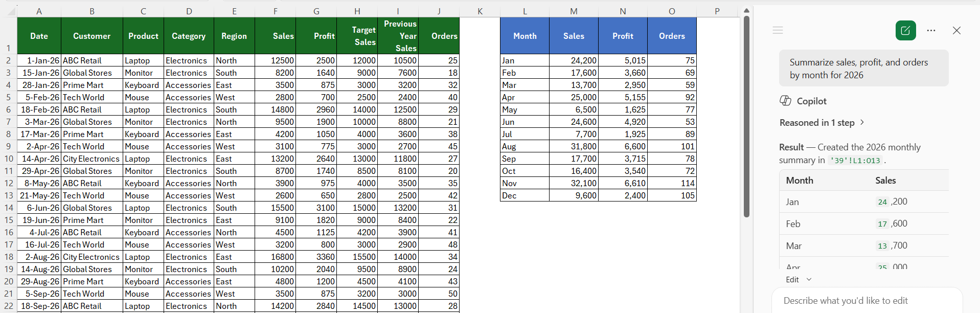This screenshot has height=313, width=980.
Task: Open the Copilot pane hamburger menu
Action: (778, 30)
